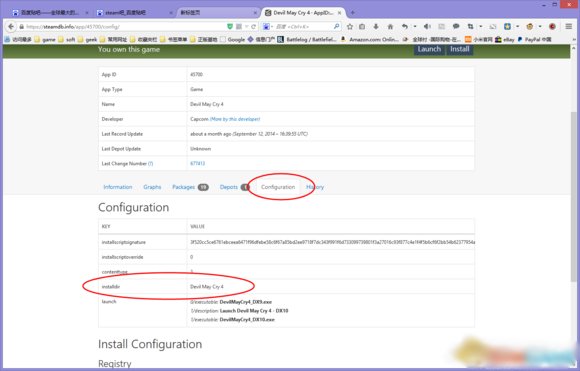This screenshot has width=580, height=371.
Task: Run search with the magnifier icon
Action: (337, 27)
